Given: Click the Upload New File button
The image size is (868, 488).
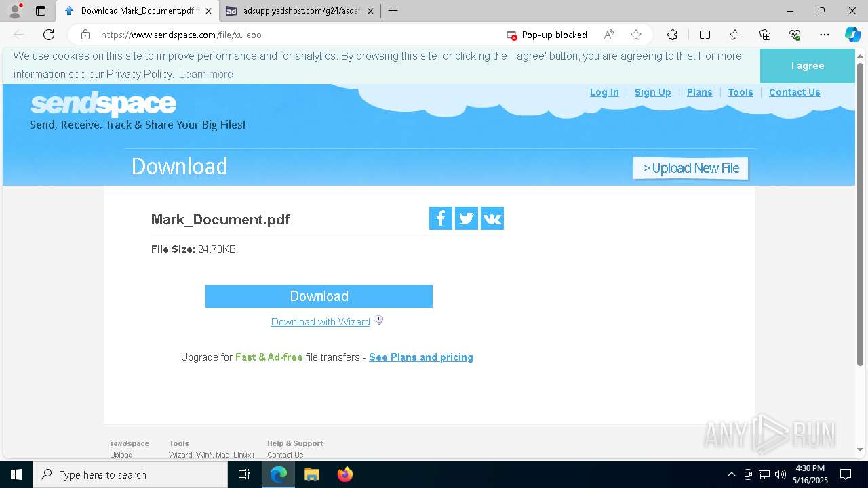Looking at the screenshot, I should 690,168.
